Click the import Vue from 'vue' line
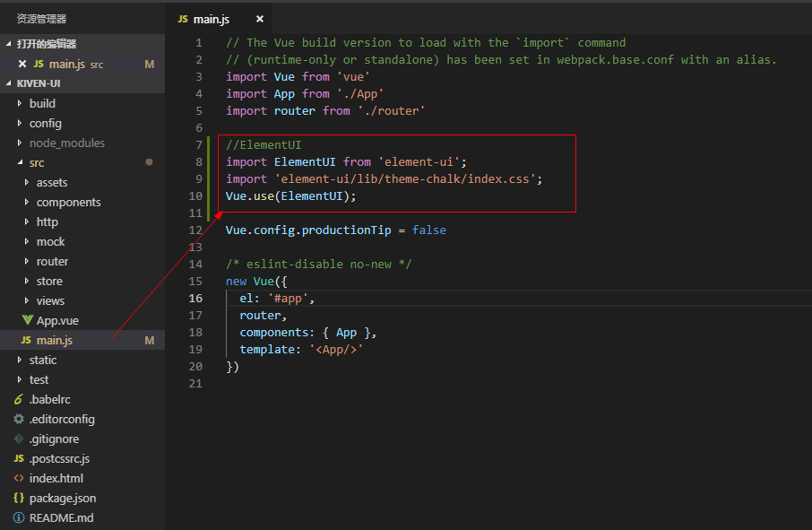The image size is (812, 530). pos(298,77)
